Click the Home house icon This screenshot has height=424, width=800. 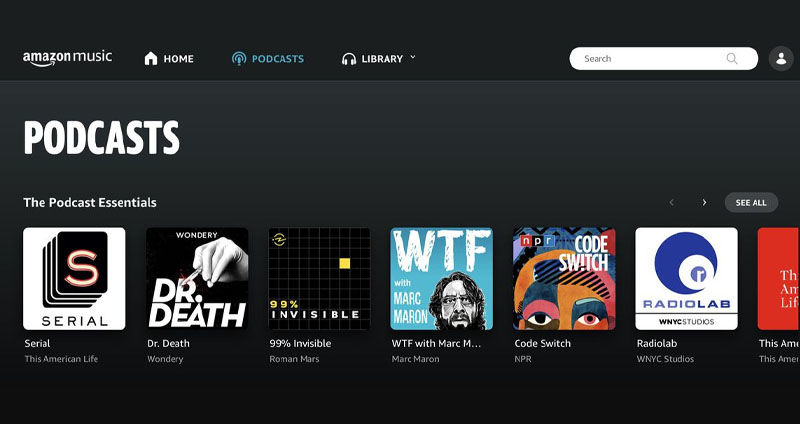pos(151,59)
